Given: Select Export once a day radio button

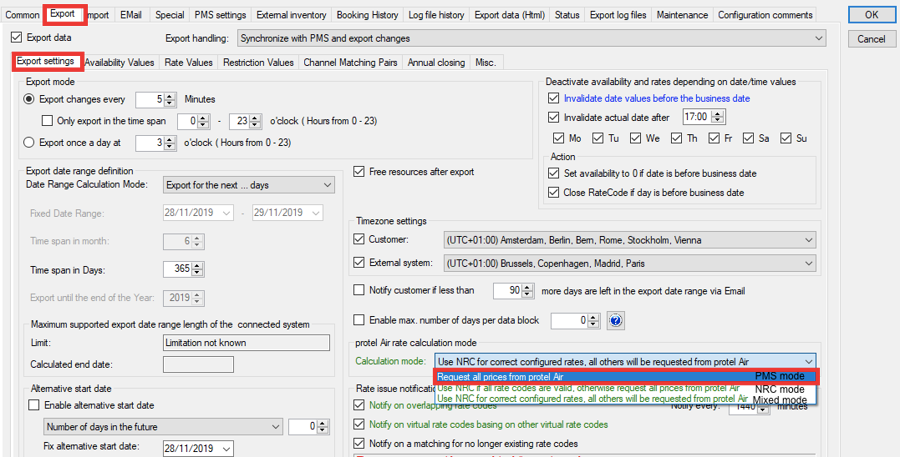Looking at the screenshot, I should (x=30, y=143).
